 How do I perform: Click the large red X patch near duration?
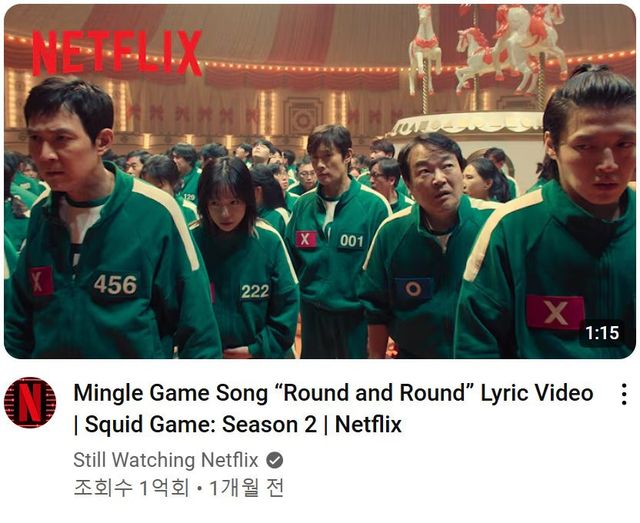554,312
